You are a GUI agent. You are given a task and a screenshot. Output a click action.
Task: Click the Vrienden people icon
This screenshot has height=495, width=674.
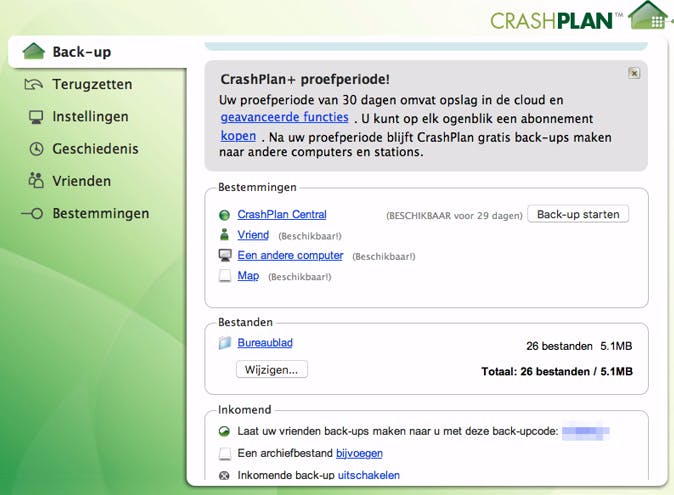coord(36,180)
